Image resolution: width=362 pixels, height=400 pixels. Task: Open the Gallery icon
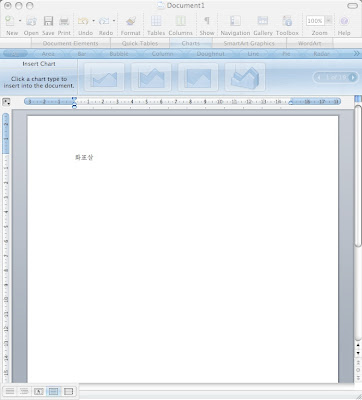point(263,21)
